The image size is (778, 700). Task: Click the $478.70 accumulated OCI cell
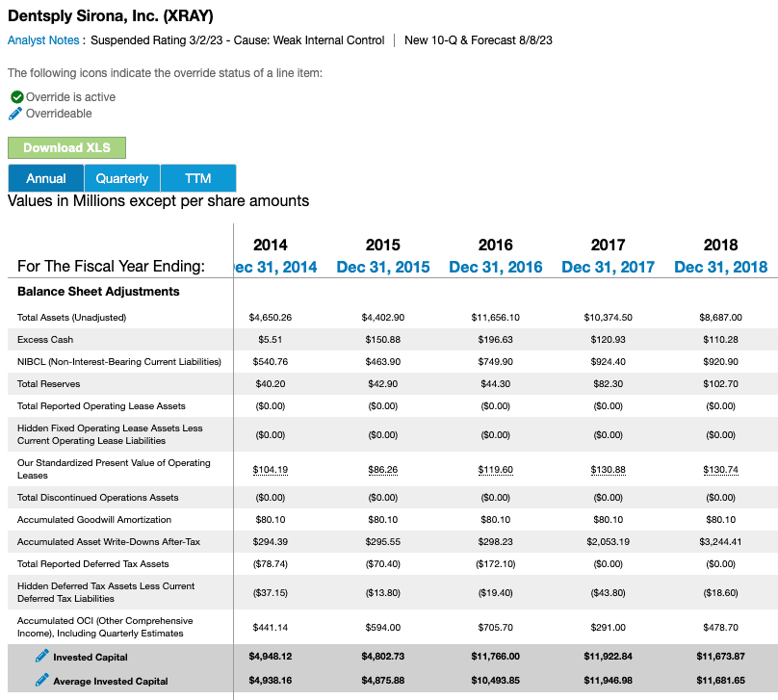click(721, 628)
